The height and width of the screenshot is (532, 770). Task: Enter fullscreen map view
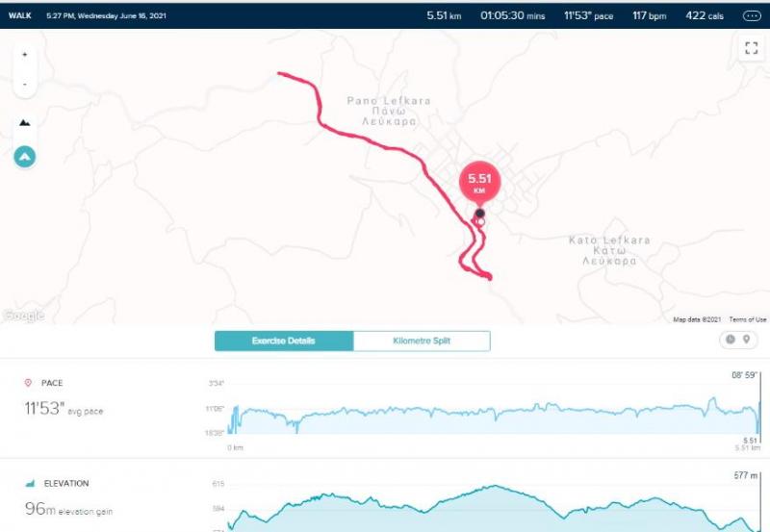pyautogui.click(x=751, y=49)
